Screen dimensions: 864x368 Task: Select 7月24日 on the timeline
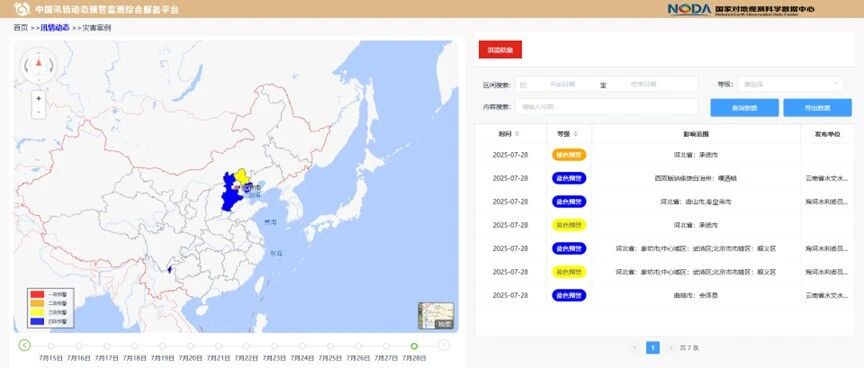coord(303,346)
